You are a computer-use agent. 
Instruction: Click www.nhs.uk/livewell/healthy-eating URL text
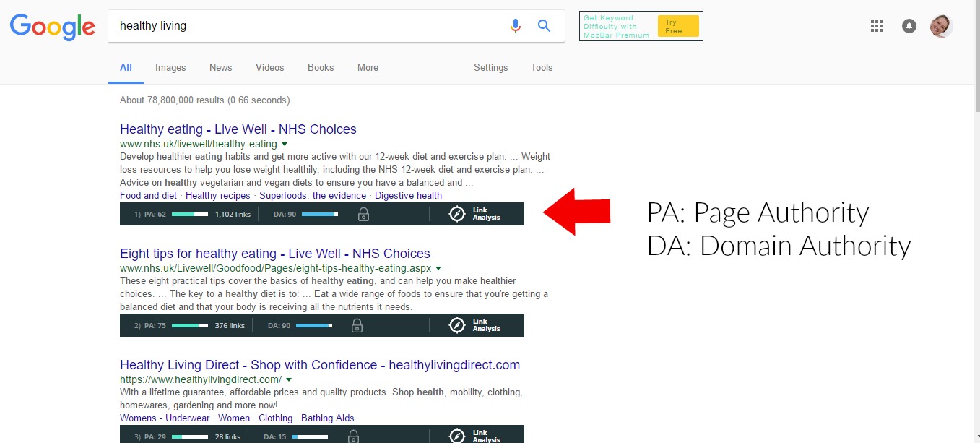pyautogui.click(x=199, y=145)
